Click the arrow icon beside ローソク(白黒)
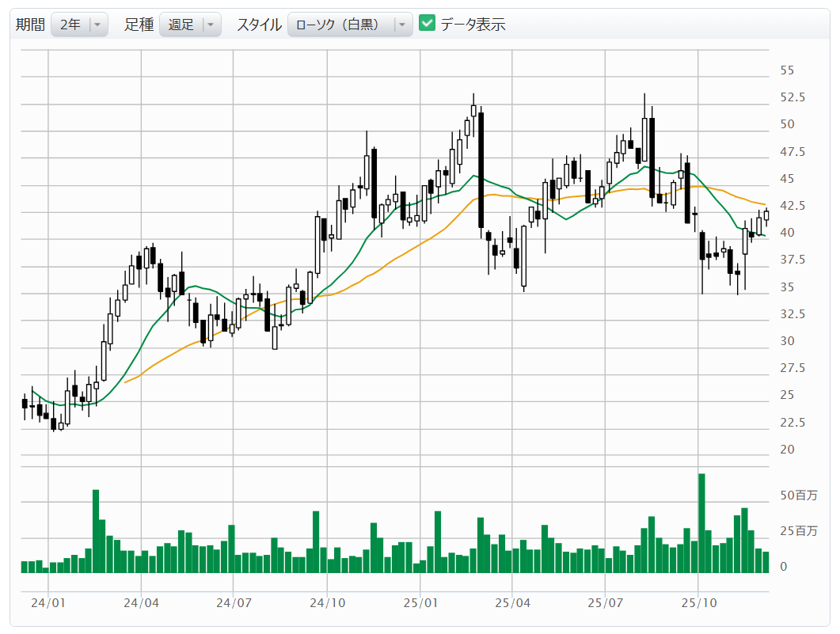The height and width of the screenshot is (634, 840). pyautogui.click(x=402, y=25)
